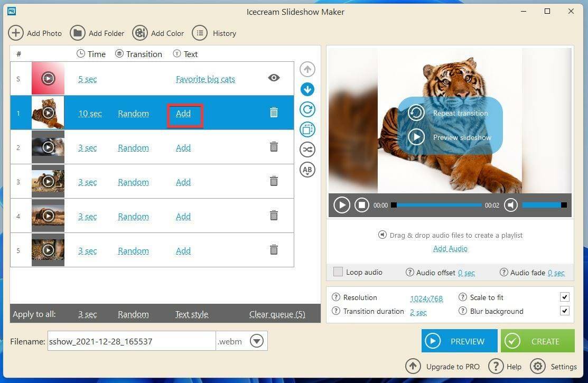Move selected slide up arrow
The image size is (588, 383).
pyautogui.click(x=307, y=69)
